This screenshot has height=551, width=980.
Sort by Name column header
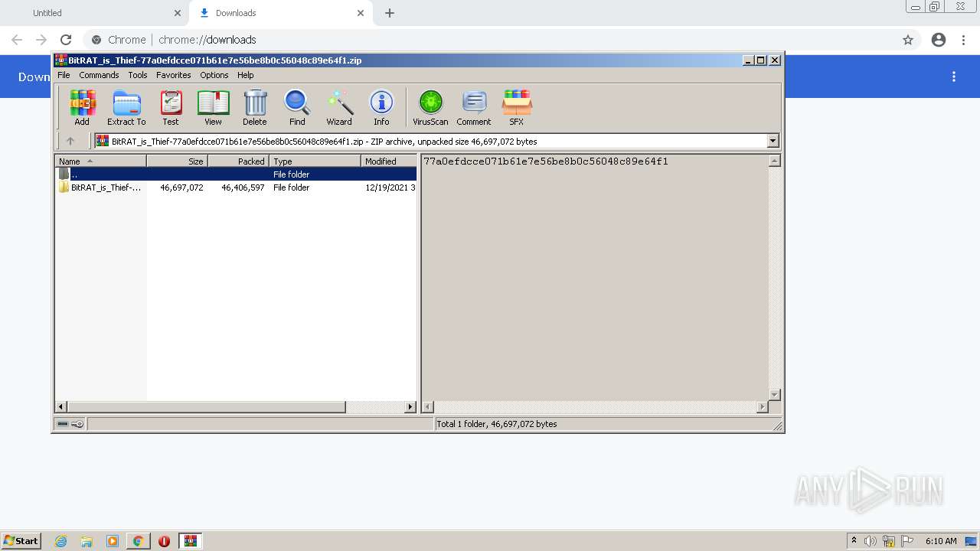(x=100, y=161)
